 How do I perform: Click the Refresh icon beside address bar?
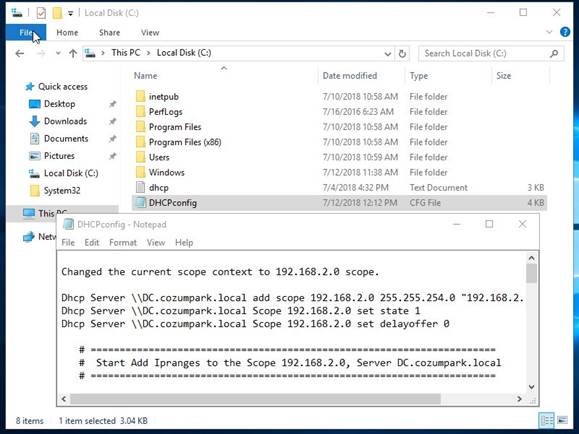coord(402,54)
